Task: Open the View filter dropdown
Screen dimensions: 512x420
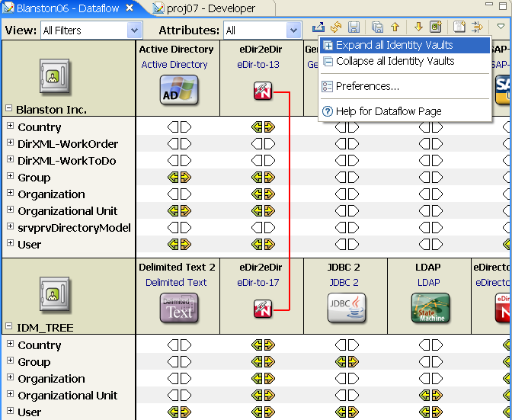Action: 134,30
